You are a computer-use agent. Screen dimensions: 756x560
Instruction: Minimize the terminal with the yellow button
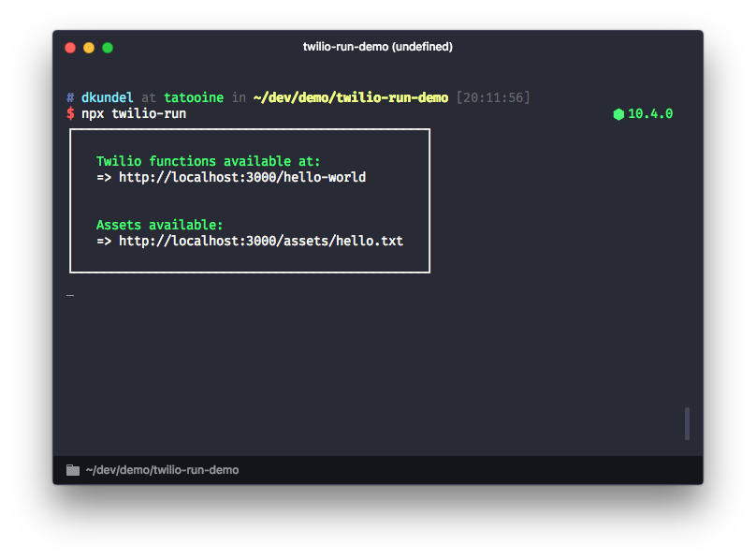[x=89, y=48]
